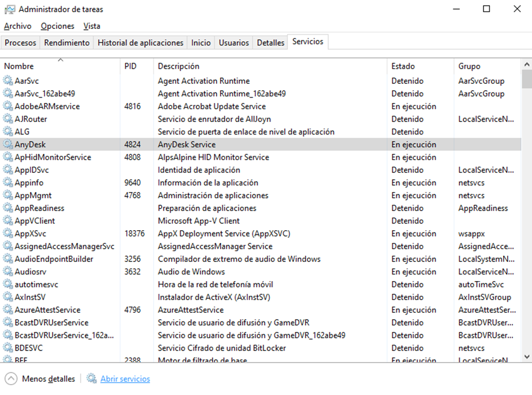Click the Task Manager title bar icon
This screenshot has width=532, height=395.
click(x=9, y=9)
